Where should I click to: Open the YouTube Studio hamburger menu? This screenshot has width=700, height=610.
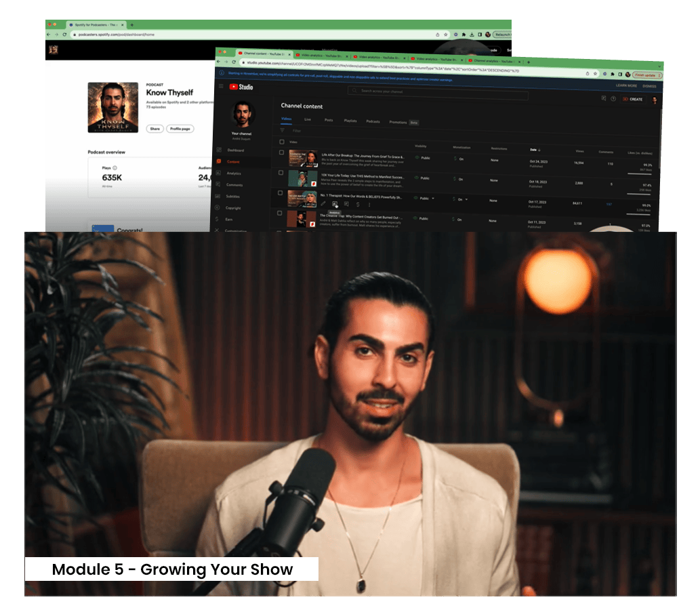(x=220, y=86)
